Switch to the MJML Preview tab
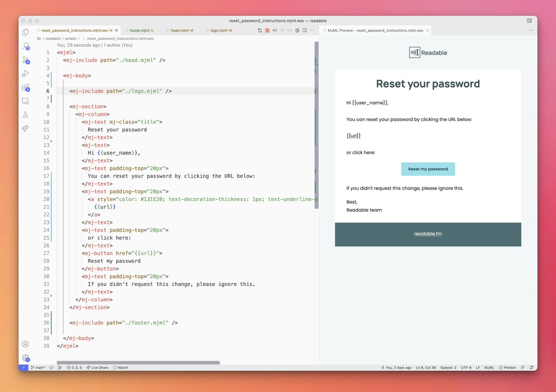The image size is (556, 392). [x=374, y=30]
